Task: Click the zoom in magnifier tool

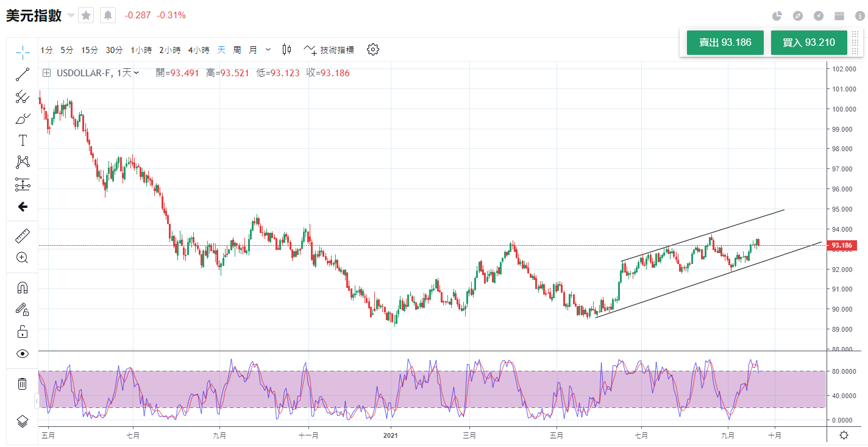Action: click(x=23, y=257)
